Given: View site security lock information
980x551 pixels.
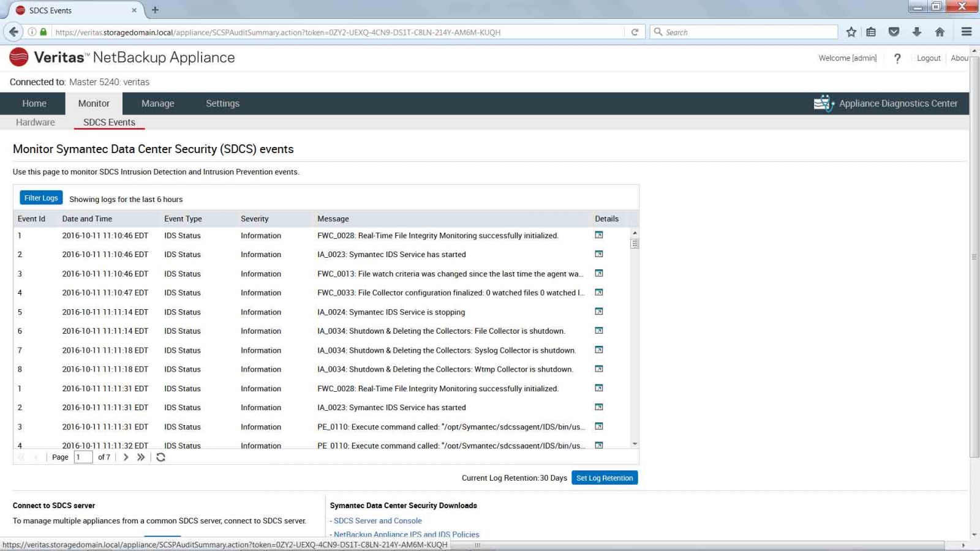Looking at the screenshot, I should point(43,32).
